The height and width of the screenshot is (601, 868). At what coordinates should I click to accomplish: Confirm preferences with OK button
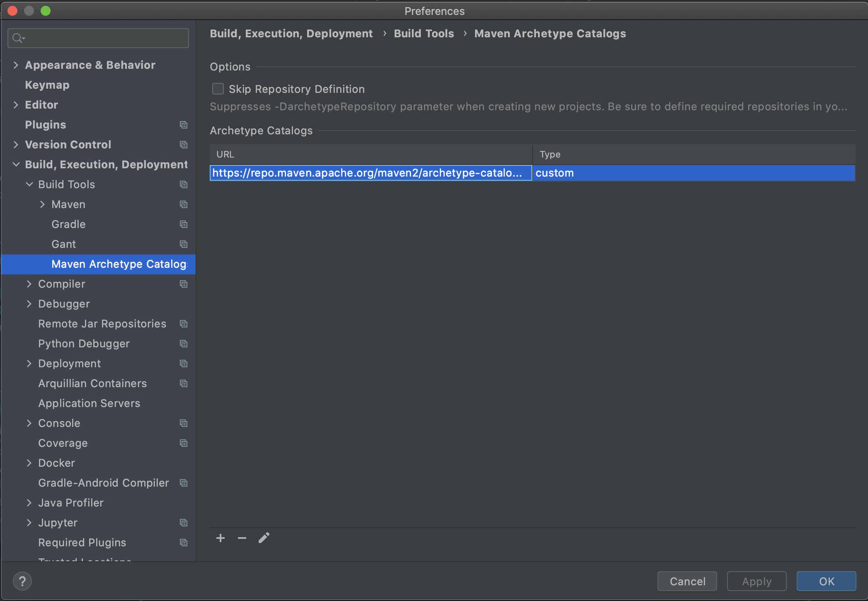click(x=827, y=581)
